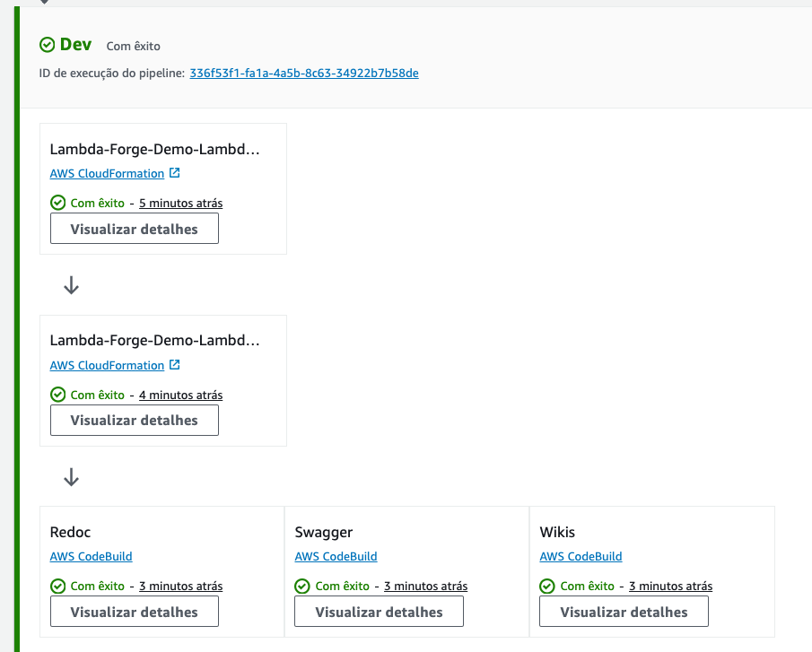Open AWS CloudFormation link in first action card
812x652 pixels.
click(107, 173)
